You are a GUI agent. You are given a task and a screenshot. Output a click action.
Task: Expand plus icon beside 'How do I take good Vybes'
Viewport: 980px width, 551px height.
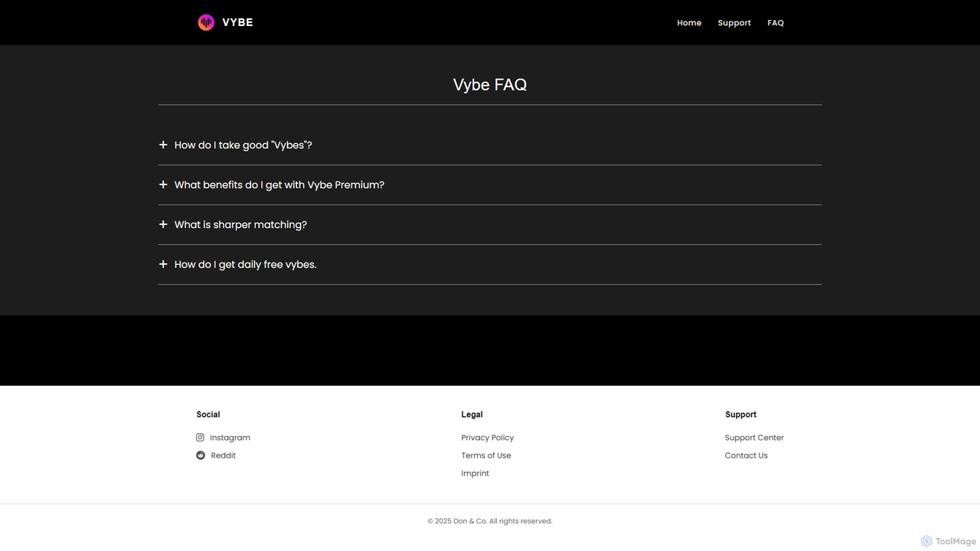click(x=163, y=145)
